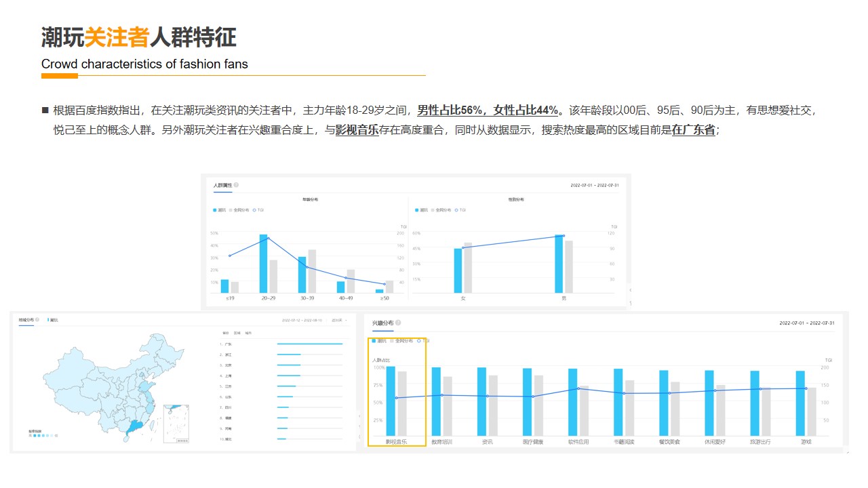This screenshot has width=868, height=488.
Task: Click 教育培训 blue interest bar
Action: [x=436, y=402]
